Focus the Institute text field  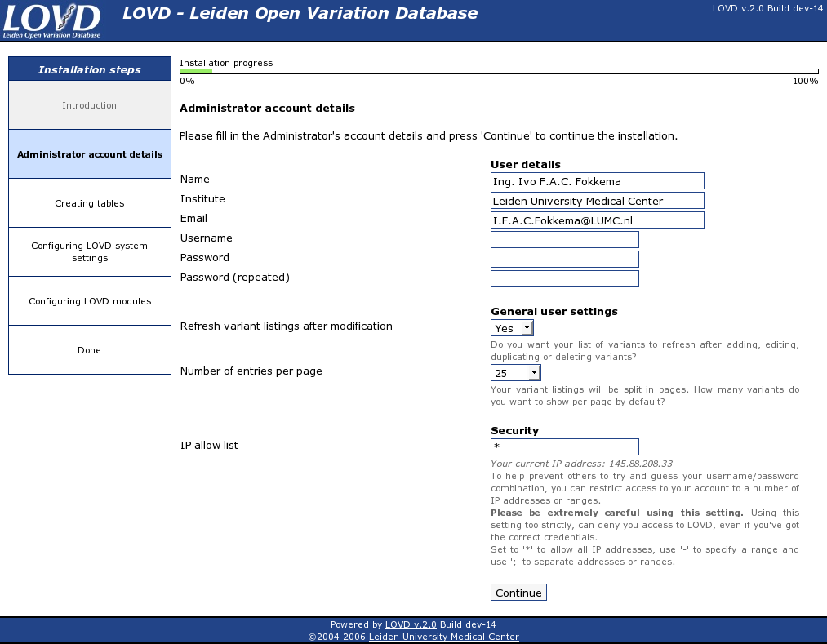tap(597, 201)
